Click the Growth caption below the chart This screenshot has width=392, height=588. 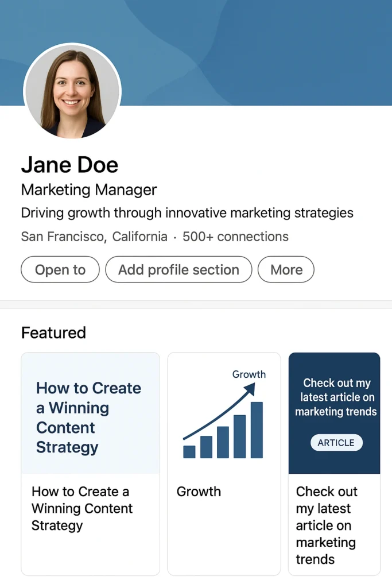pyautogui.click(x=199, y=492)
